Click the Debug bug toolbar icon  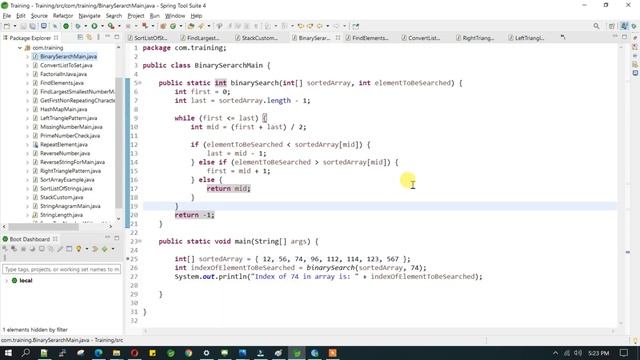(x=78, y=26)
